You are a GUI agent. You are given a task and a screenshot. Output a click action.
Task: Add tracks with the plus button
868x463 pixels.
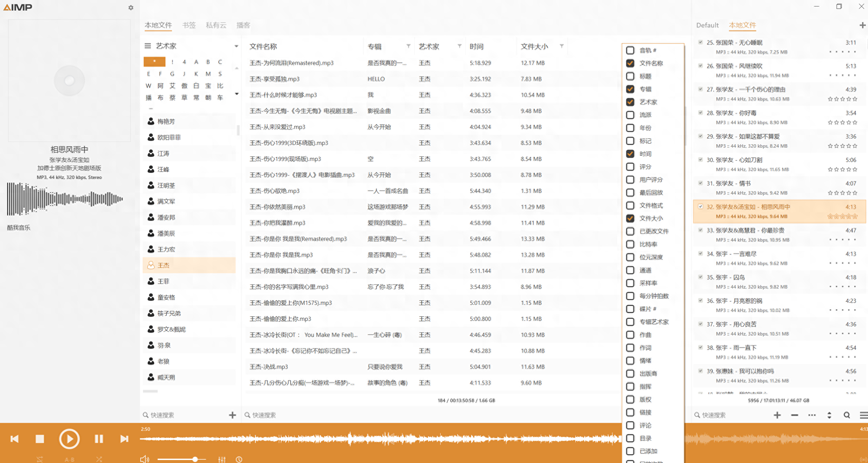(777, 415)
